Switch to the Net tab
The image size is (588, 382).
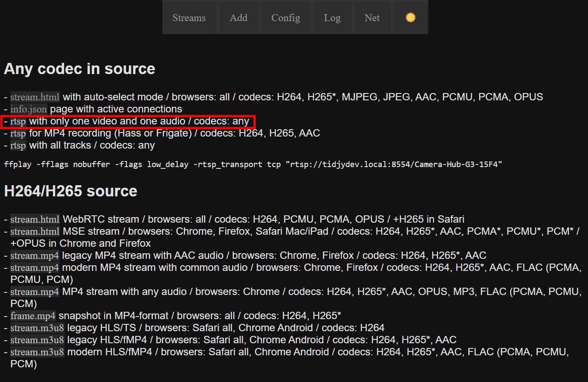(x=372, y=18)
